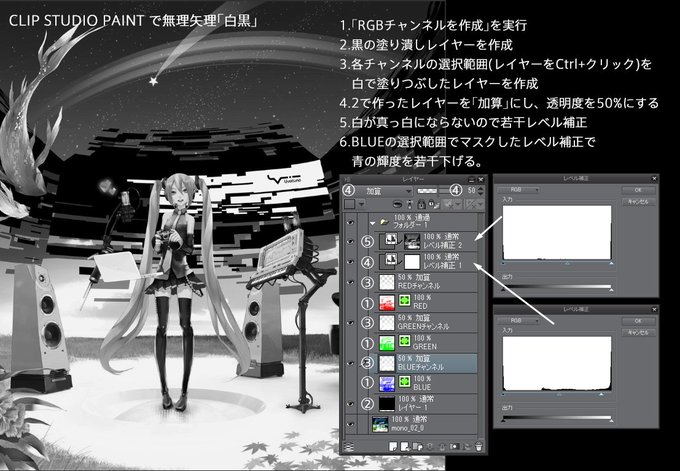Click the folder icon of フォルダー 1
The image size is (680, 471).
coord(384,222)
